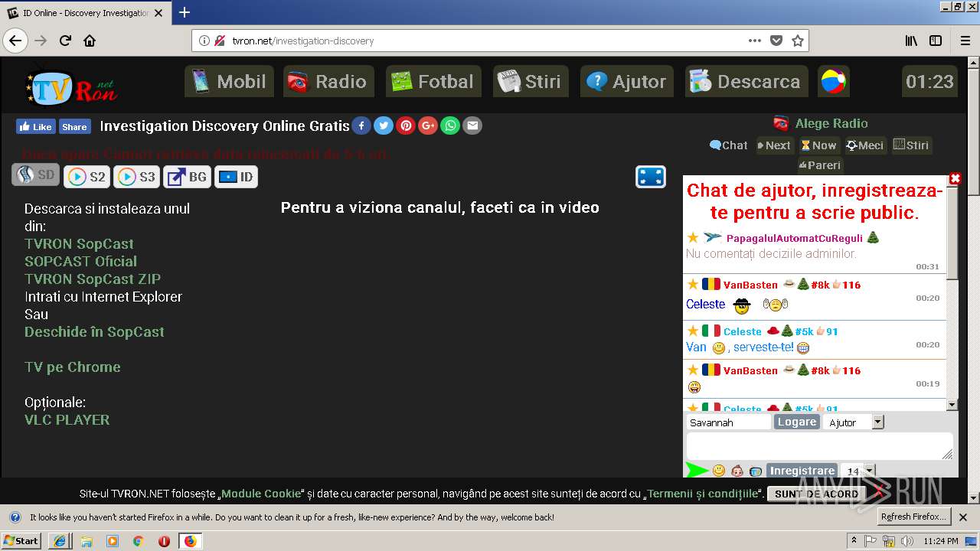
Task: Click the Deschide în SopCast link
Action: 94,332
